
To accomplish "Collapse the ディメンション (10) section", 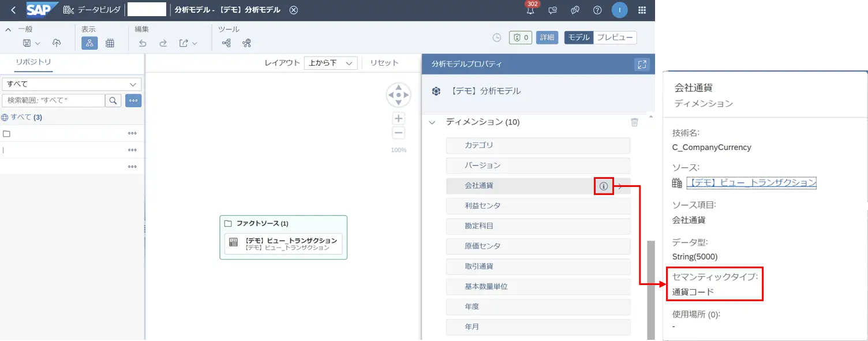I will click(x=432, y=122).
